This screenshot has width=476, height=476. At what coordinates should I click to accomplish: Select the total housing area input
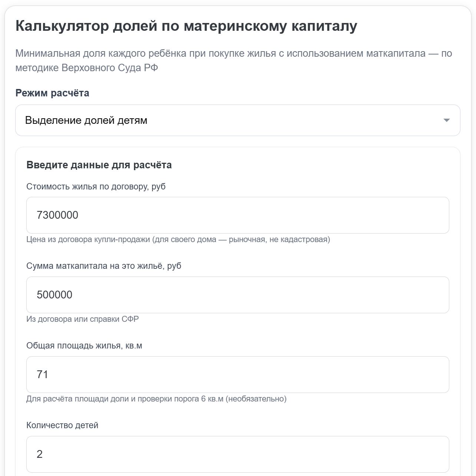pyautogui.click(x=238, y=375)
